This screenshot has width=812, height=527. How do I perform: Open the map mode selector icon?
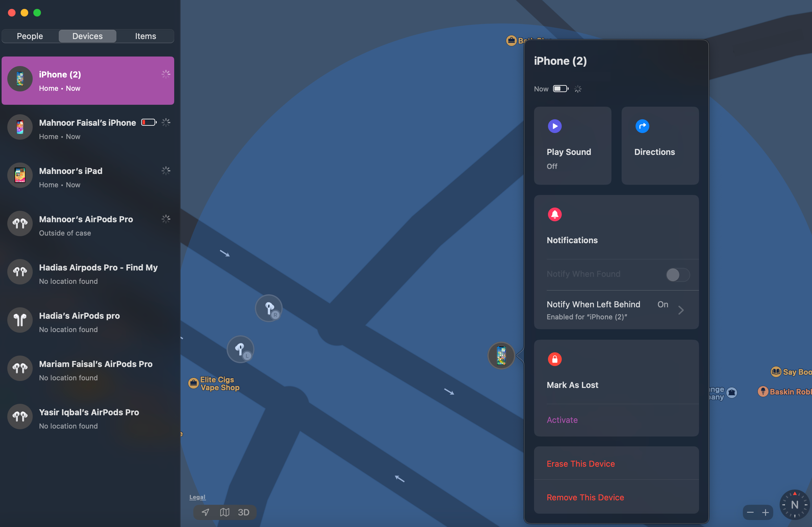point(224,512)
